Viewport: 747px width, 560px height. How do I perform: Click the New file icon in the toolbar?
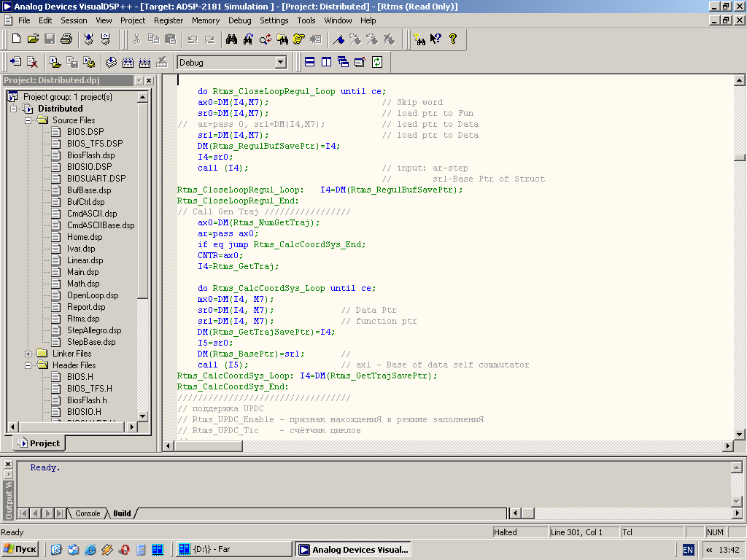(16, 39)
